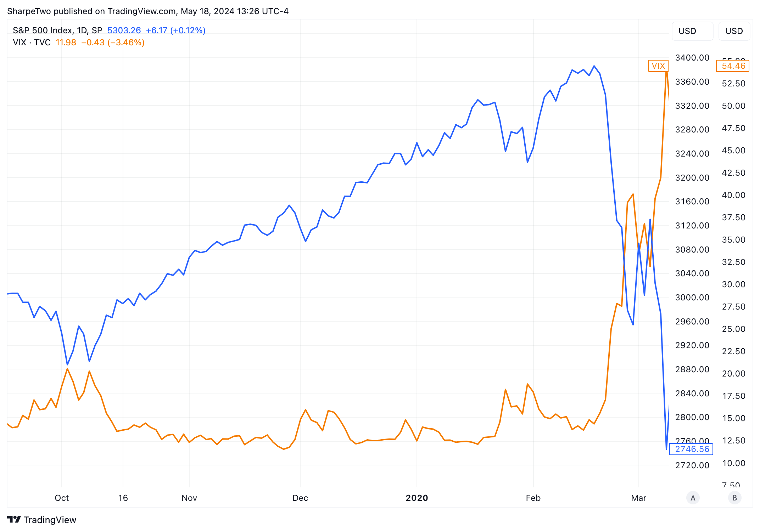Viewport: 760px width, 532px height.
Task: Toggle the circular "B" scale button
Action: click(734, 498)
